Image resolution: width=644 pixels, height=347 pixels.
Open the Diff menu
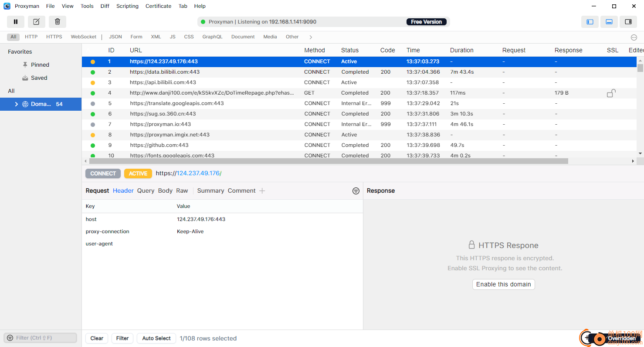pyautogui.click(x=105, y=6)
